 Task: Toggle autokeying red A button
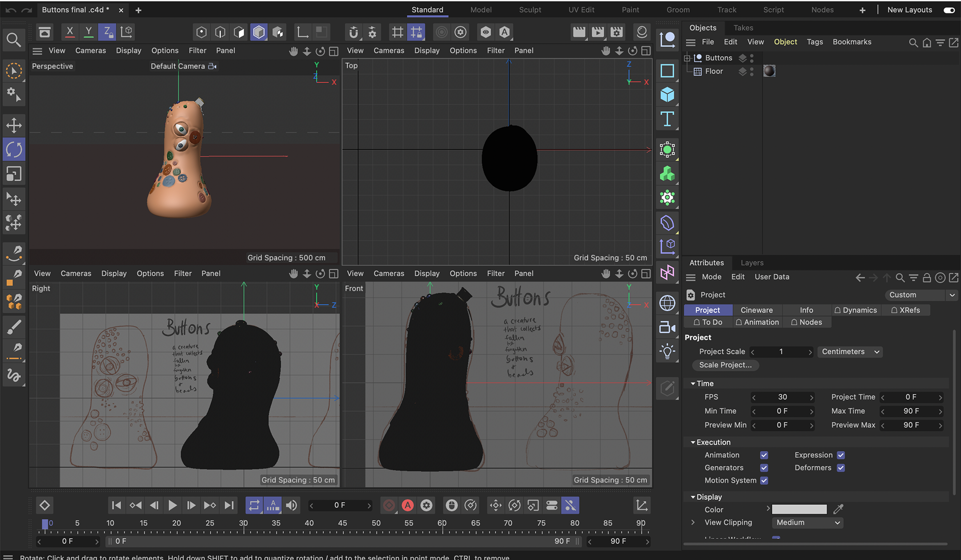pyautogui.click(x=407, y=505)
